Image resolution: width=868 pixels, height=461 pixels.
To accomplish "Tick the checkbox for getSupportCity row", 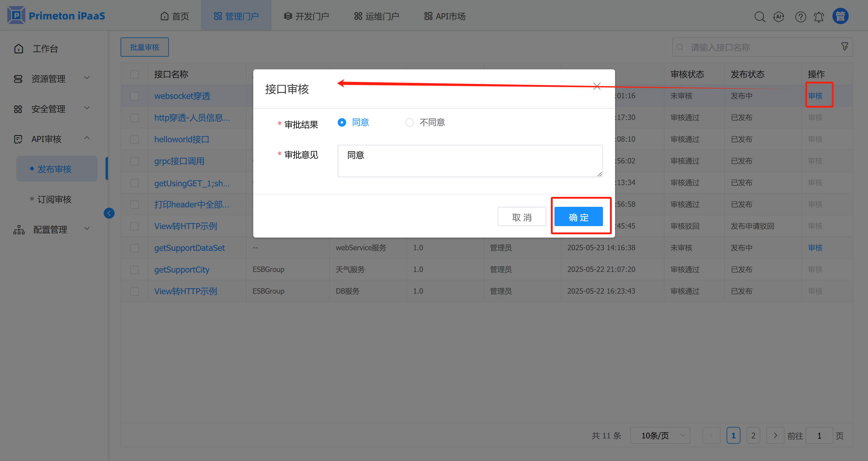I will coord(134,270).
